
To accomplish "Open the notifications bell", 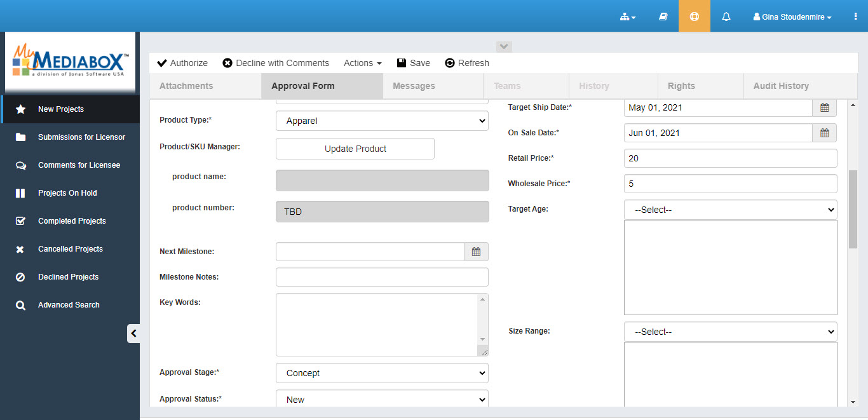I will click(726, 17).
